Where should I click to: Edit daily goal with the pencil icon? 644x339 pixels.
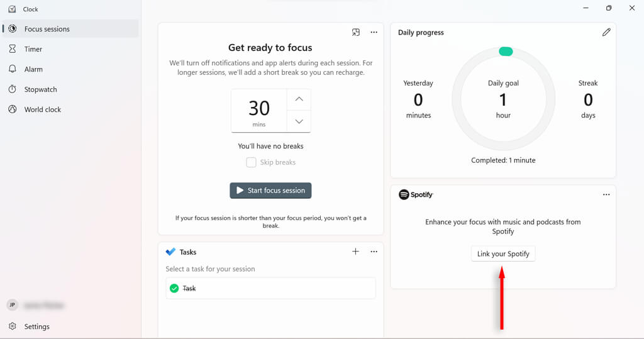(x=606, y=32)
